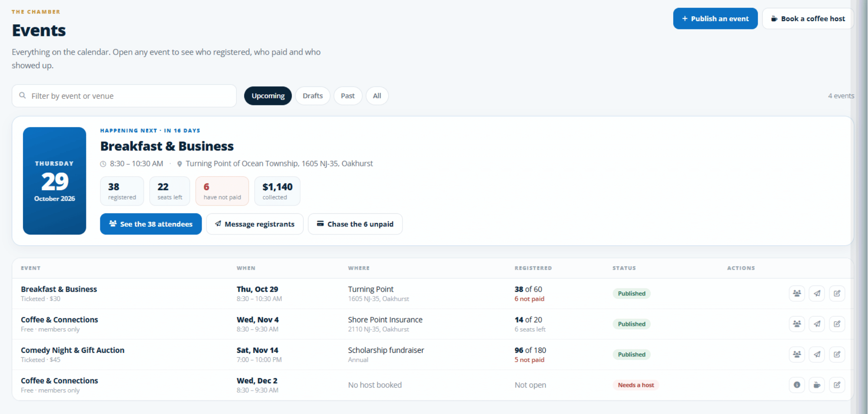Click the 'Wed, Dec 2' date cell
The width and height of the screenshot is (868, 414).
257,381
